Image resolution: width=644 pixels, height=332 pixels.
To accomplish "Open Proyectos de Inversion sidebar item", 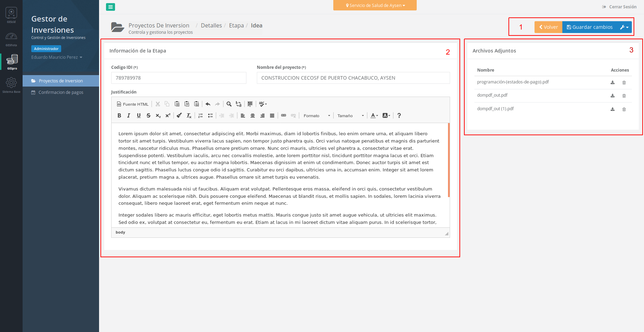I will pyautogui.click(x=61, y=81).
